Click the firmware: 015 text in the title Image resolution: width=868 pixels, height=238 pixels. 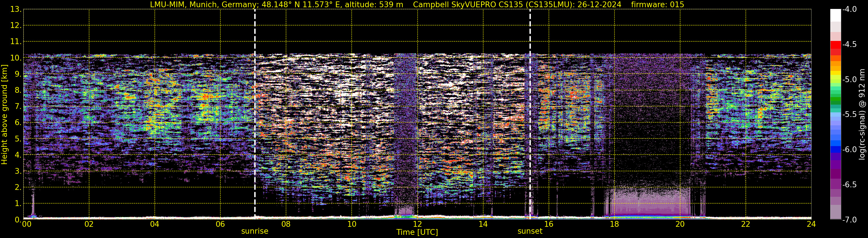657,5
